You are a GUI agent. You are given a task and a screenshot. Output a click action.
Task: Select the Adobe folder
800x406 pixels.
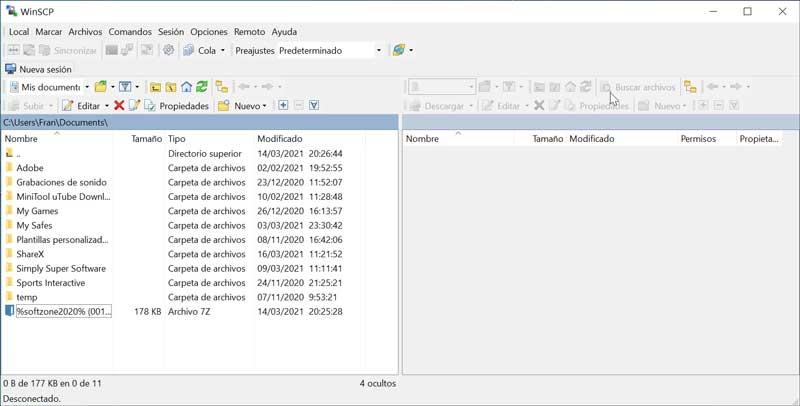[30, 168]
